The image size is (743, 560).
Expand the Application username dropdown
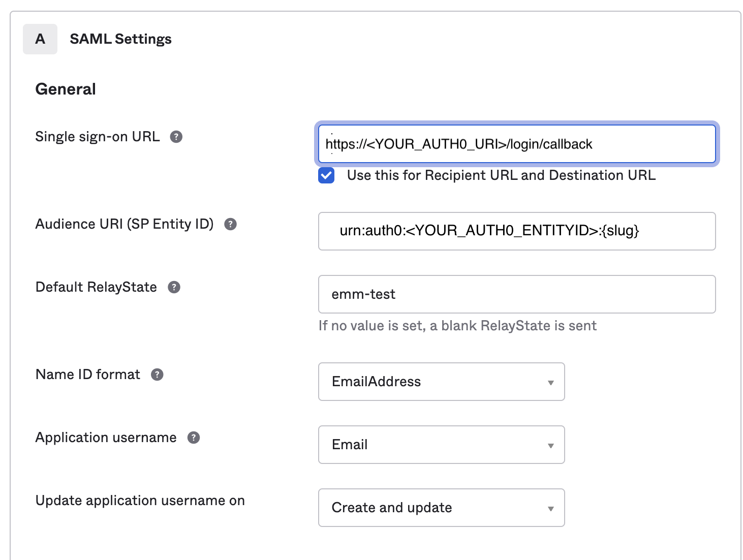click(441, 445)
